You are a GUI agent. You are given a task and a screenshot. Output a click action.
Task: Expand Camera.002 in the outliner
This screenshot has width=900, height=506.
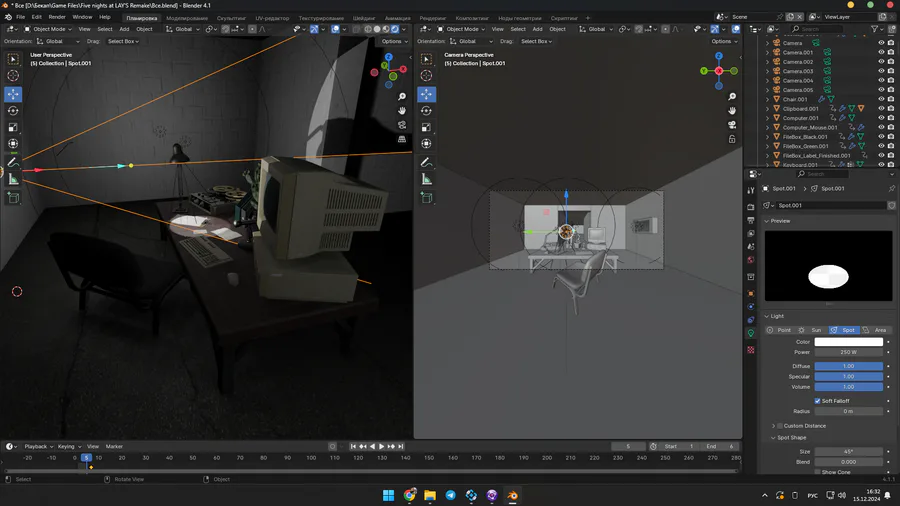(767, 62)
